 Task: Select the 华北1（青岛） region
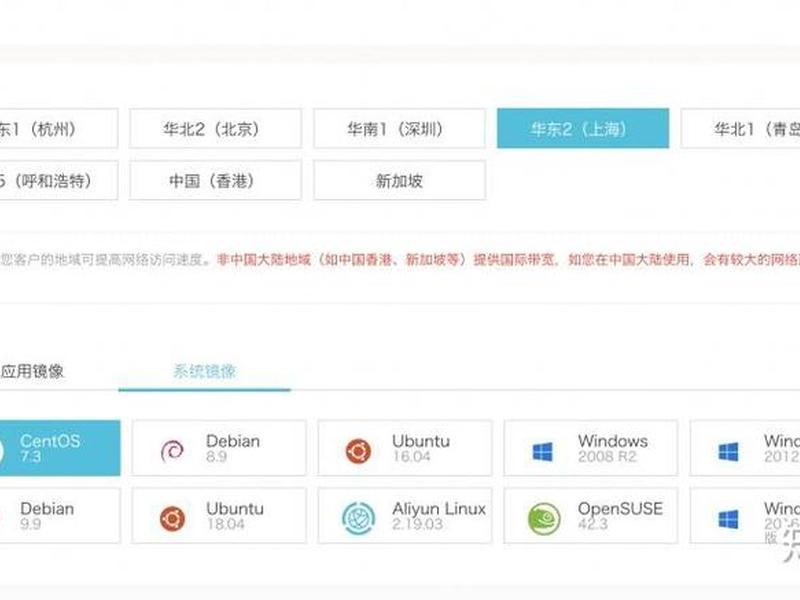point(741,129)
